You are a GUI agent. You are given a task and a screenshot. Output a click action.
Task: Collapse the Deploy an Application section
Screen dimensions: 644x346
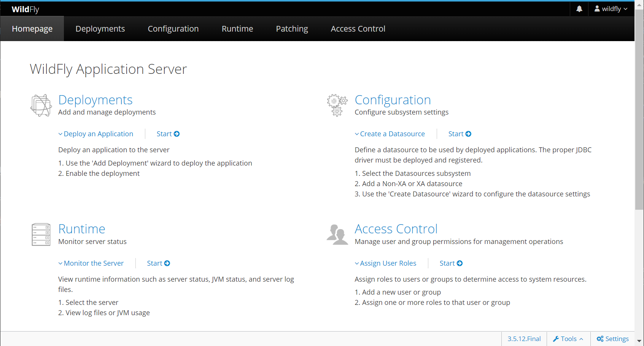(x=96, y=134)
